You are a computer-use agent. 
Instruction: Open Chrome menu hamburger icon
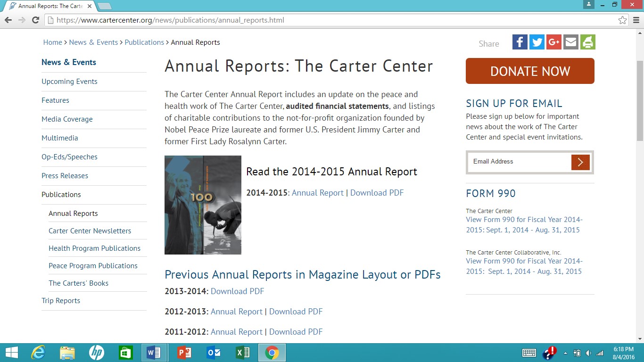click(x=636, y=20)
